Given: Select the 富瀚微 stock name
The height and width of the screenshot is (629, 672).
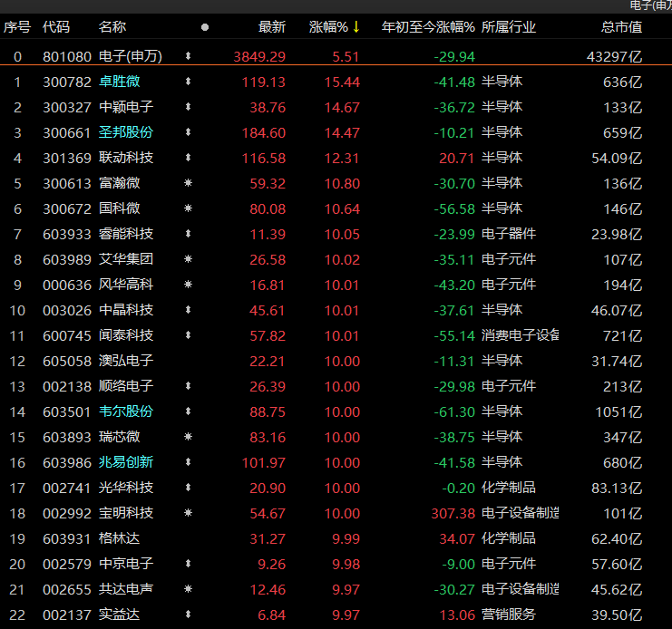Looking at the screenshot, I should click(x=119, y=183).
